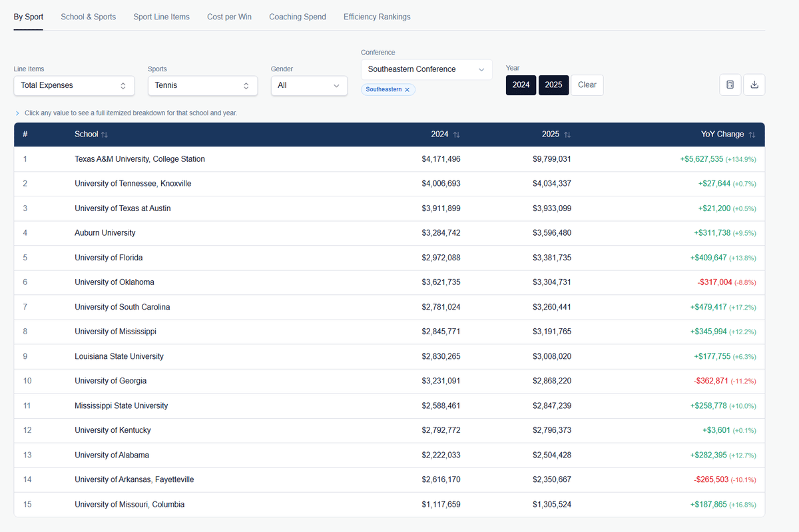This screenshot has width=799, height=532.
Task: Switch to the Efficiency Rankings tab
Action: [x=377, y=17]
